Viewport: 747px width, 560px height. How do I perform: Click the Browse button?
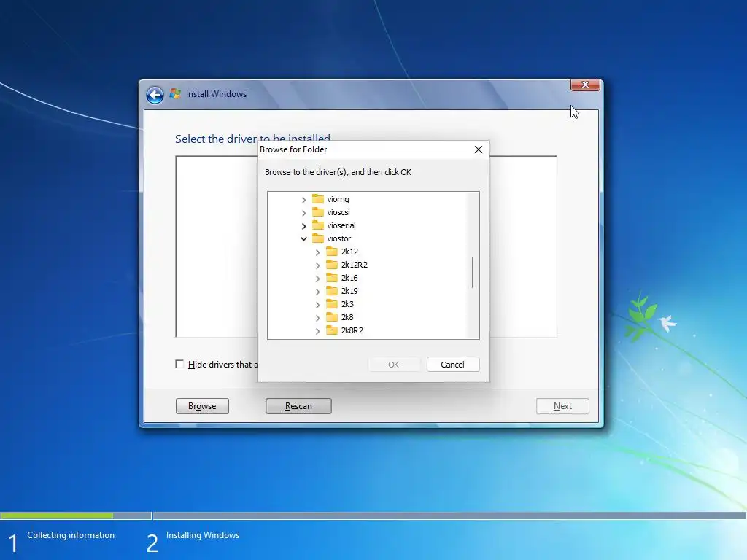point(202,406)
